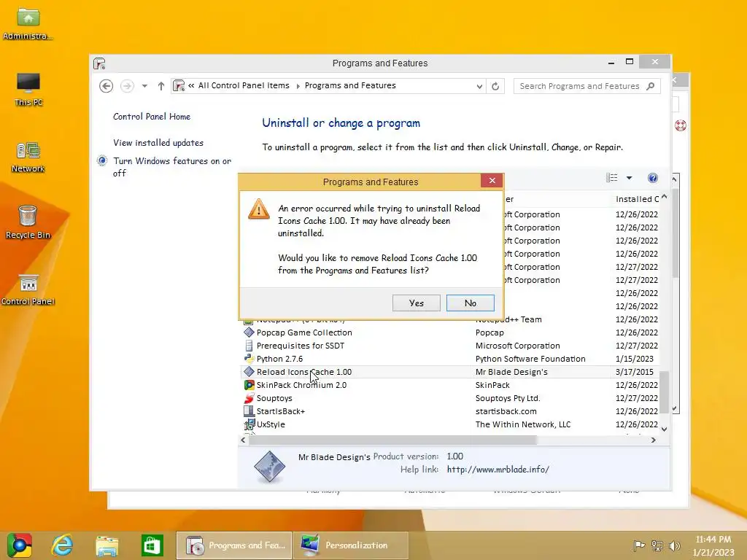Viewport: 747px width, 560px height.
Task: Open File Explorer from taskbar
Action: pyautogui.click(x=107, y=545)
